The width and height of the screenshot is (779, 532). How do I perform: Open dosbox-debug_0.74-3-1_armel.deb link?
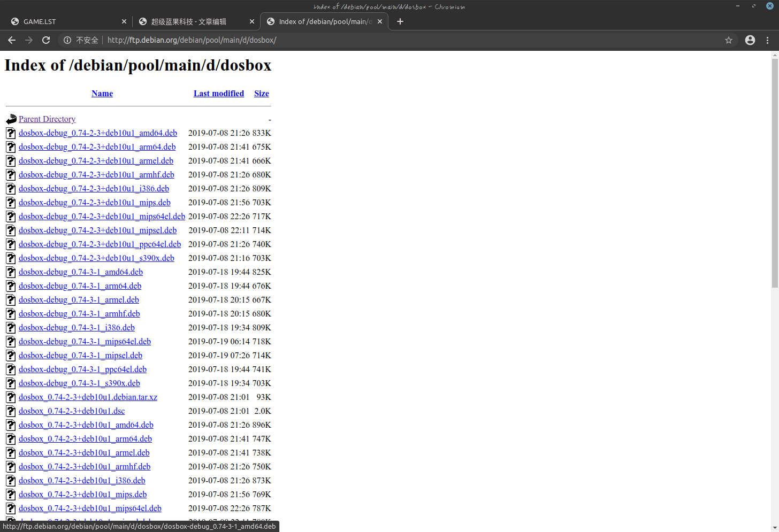tap(79, 300)
